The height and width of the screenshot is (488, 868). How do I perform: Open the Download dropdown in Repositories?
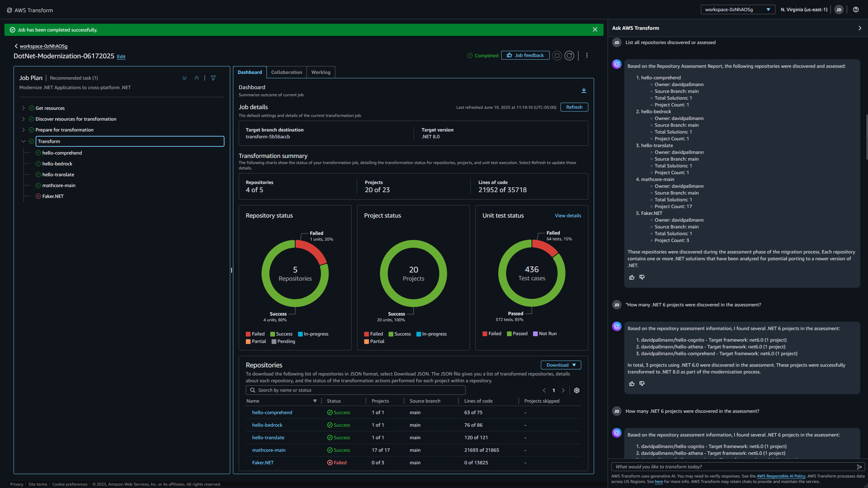[560, 365]
